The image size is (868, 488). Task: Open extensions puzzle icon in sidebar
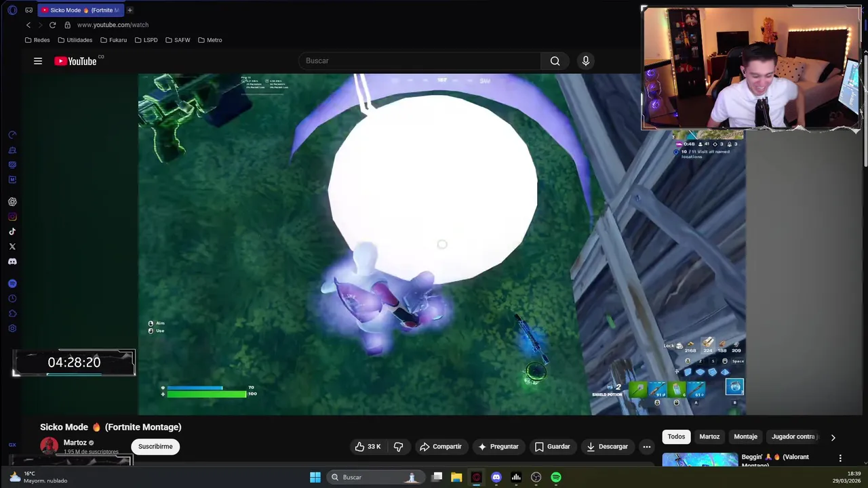[12, 314]
